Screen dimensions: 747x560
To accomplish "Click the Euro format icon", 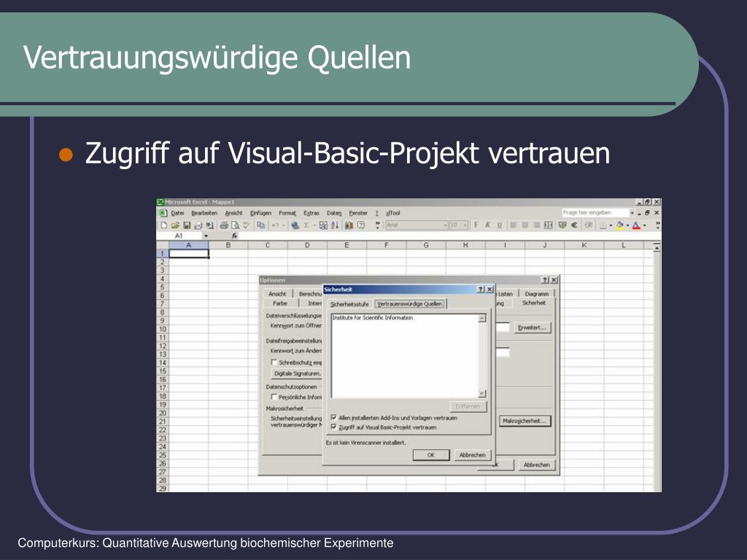I will point(574,225).
